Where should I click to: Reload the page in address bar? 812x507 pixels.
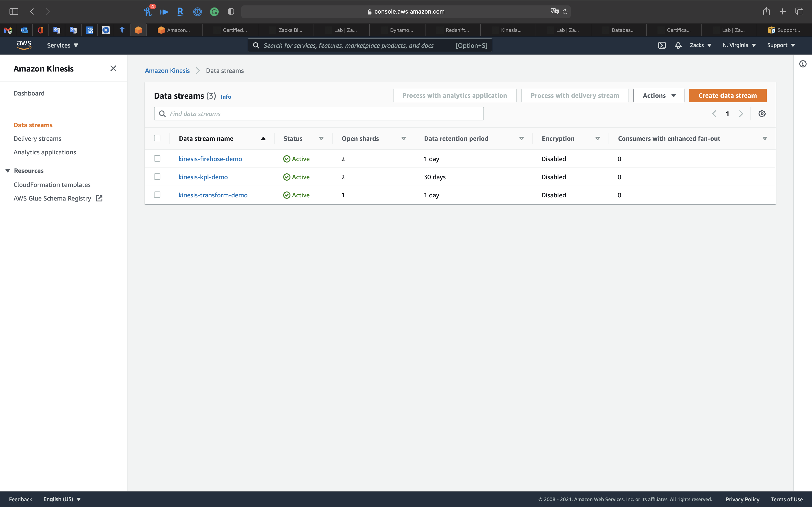565,12
